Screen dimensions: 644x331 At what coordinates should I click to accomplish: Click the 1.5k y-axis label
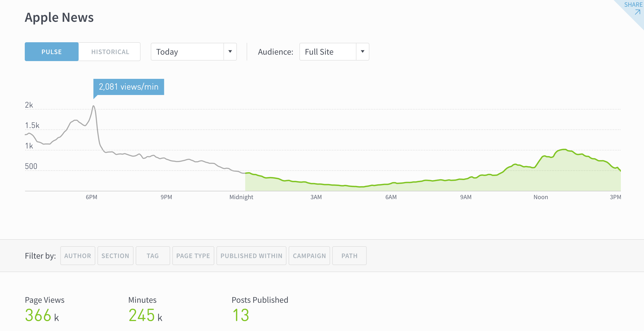click(32, 125)
